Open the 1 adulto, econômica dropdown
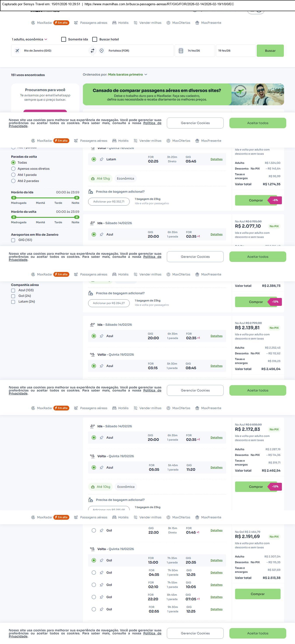295x644 pixels. click(x=30, y=40)
